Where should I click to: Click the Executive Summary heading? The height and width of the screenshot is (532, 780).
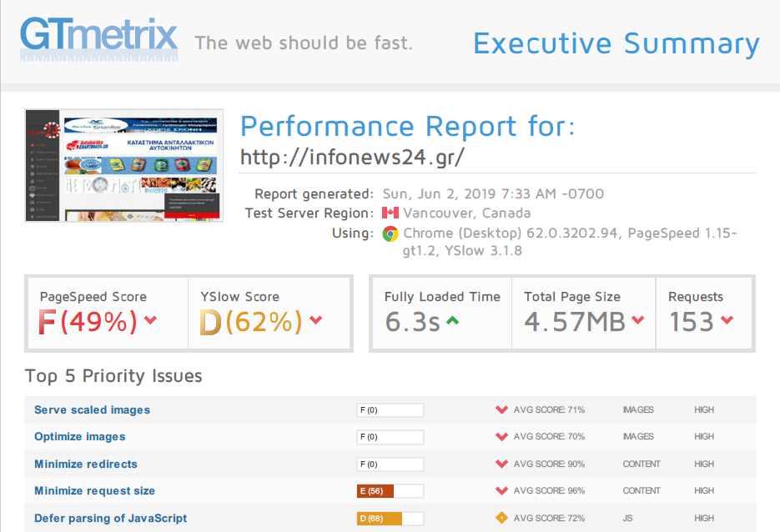(x=616, y=43)
